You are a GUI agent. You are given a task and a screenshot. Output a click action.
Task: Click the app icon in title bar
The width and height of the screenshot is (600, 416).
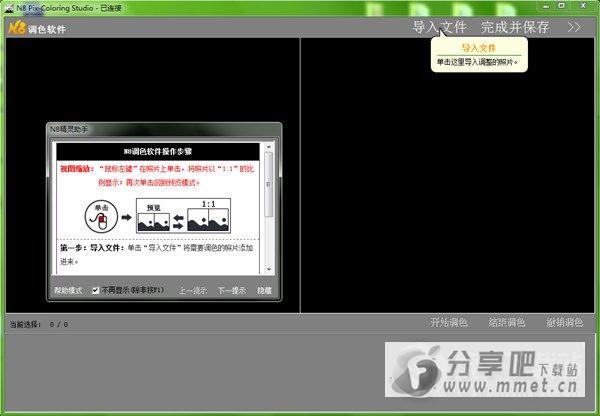(10, 8)
